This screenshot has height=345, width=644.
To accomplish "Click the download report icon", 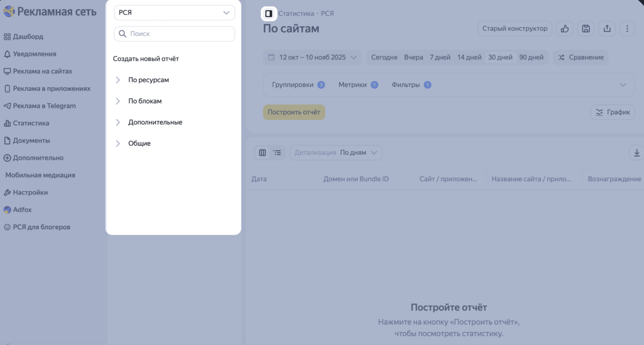I will tap(637, 153).
